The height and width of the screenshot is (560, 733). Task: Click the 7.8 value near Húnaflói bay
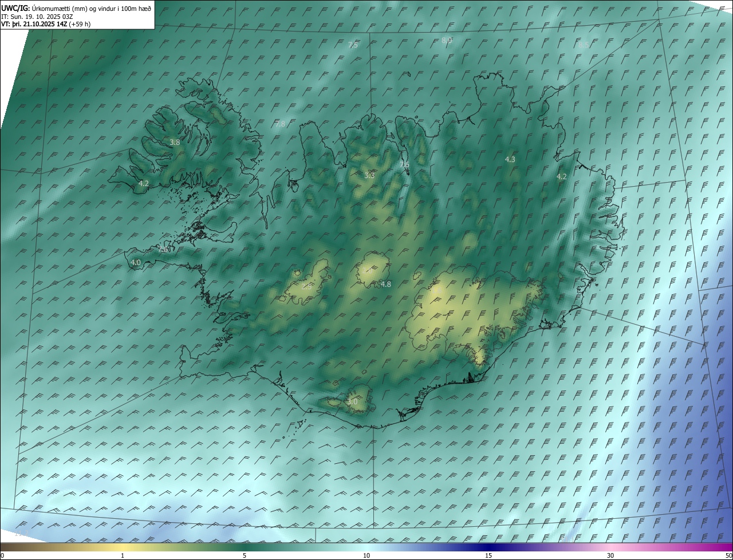pos(280,124)
